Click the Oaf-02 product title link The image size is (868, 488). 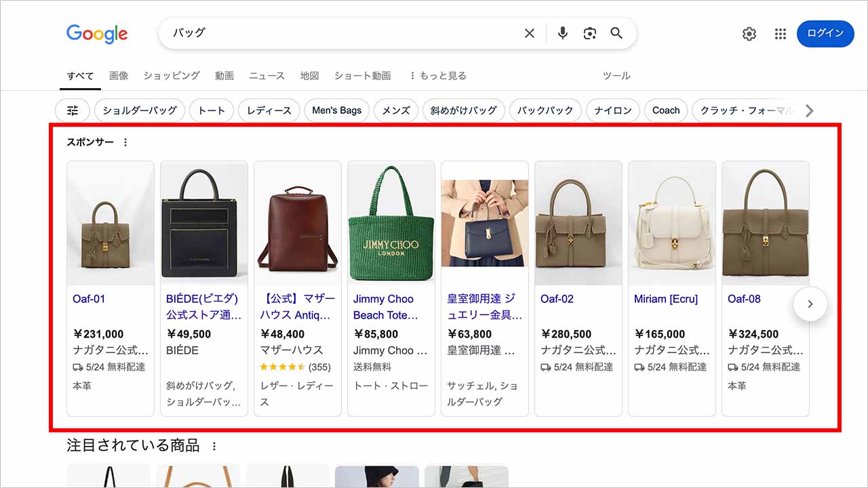pyautogui.click(x=557, y=299)
